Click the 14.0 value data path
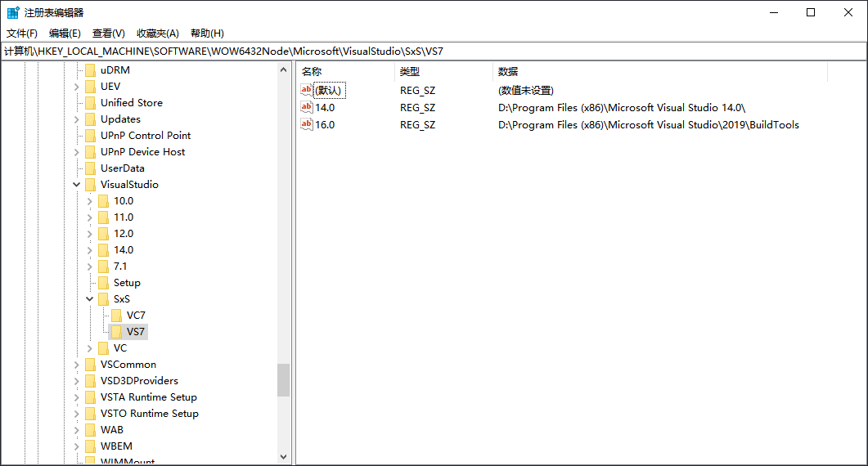Image resolution: width=868 pixels, height=466 pixels. 622,107
